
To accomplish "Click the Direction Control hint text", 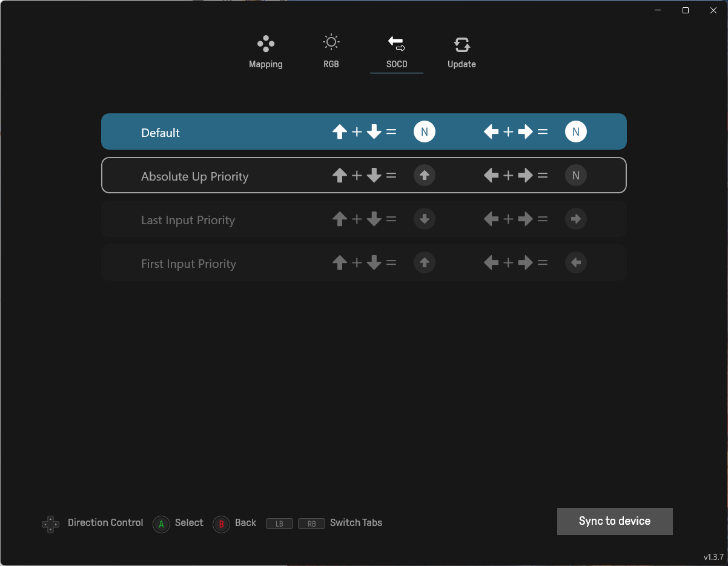I will (105, 522).
